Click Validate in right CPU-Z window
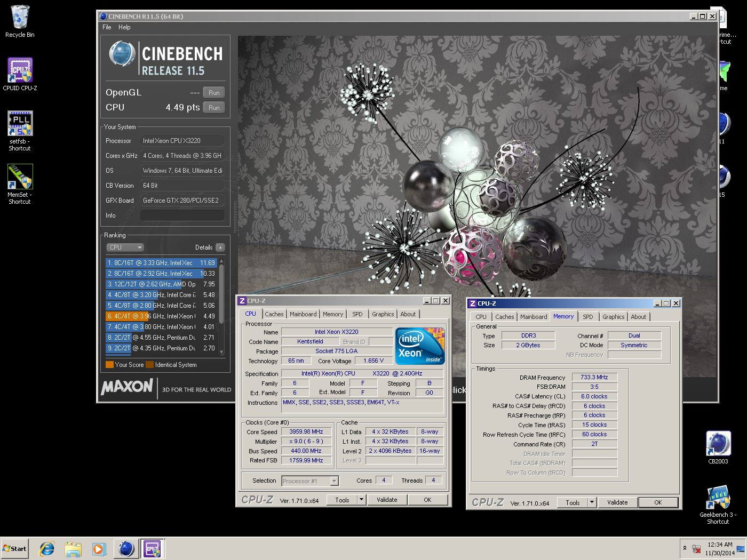 tap(617, 502)
